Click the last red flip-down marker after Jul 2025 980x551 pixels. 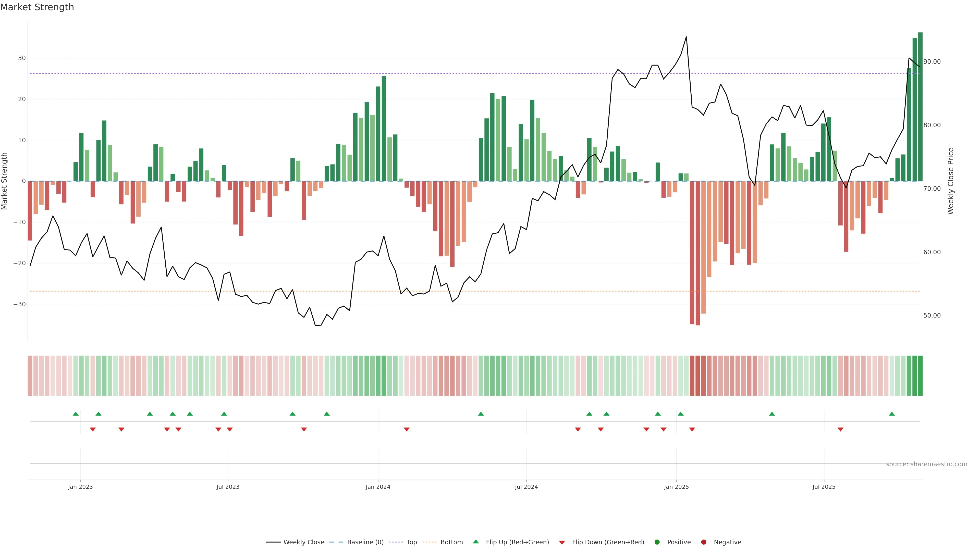[x=840, y=429]
